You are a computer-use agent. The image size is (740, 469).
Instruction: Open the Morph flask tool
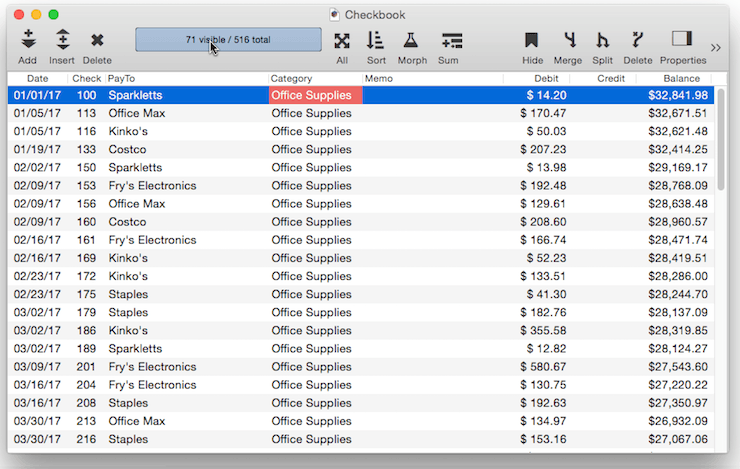(x=411, y=40)
